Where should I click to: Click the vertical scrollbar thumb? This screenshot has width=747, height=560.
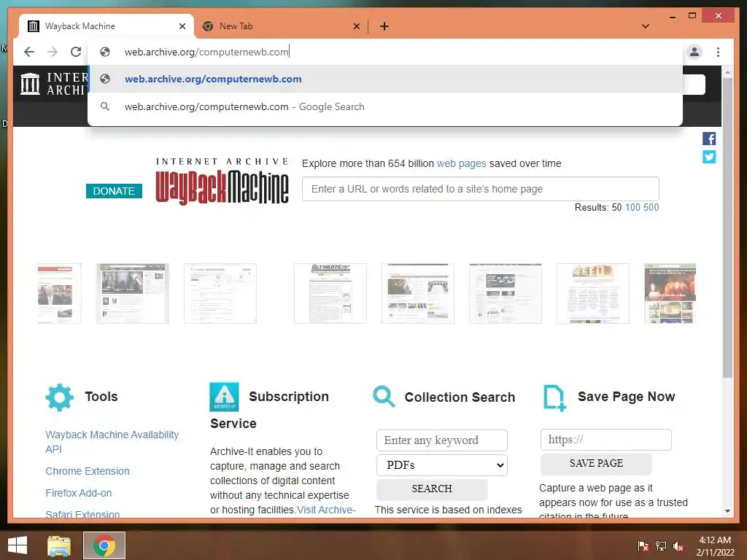pyautogui.click(x=727, y=227)
